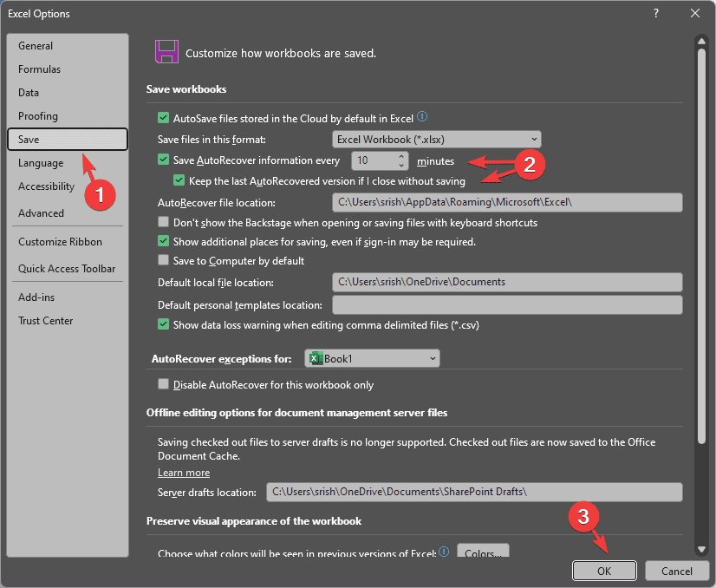Screen dimensions: 716x588
Task: Switch to the Trust Center section
Action: 45,320
